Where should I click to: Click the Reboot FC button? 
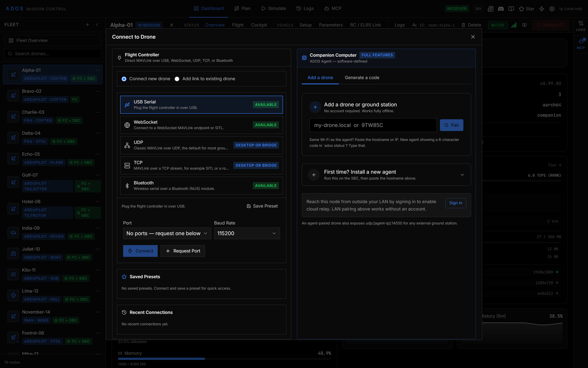click(551, 25)
